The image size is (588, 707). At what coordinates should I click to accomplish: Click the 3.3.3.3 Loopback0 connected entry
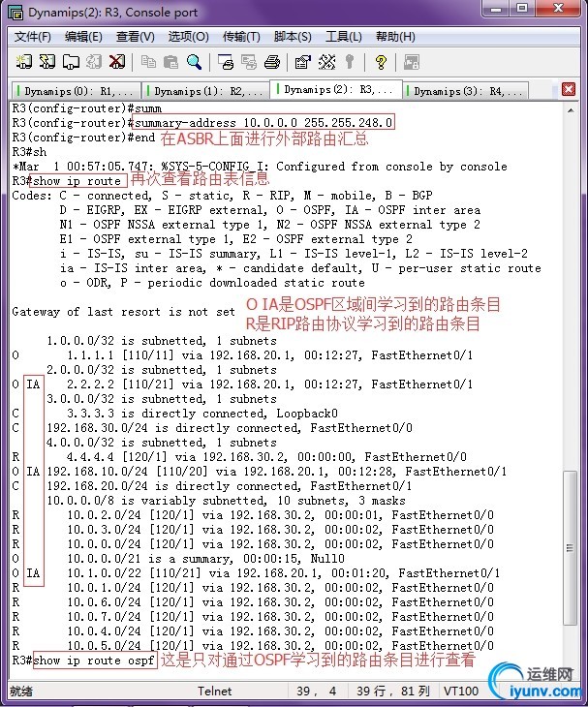pyautogui.click(x=175, y=414)
